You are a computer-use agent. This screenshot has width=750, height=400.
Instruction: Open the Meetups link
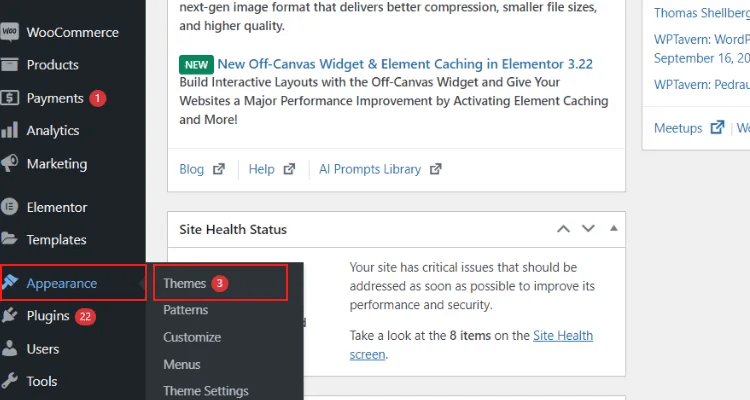point(678,128)
